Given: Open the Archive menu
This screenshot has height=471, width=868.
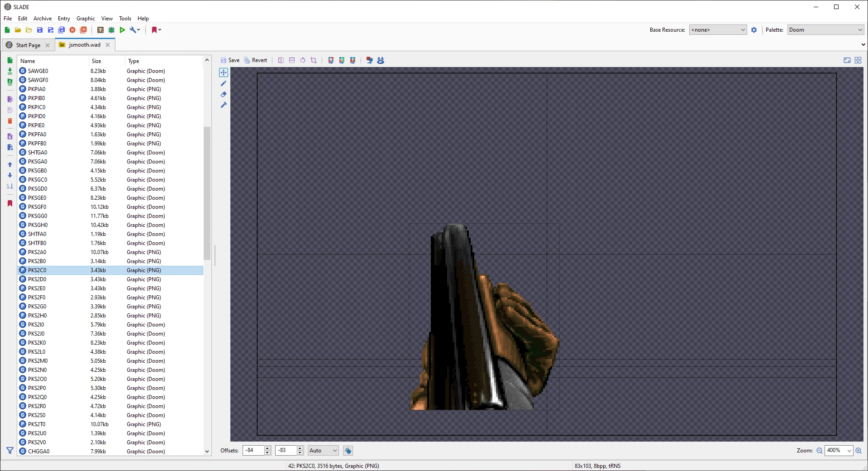Looking at the screenshot, I should click(x=43, y=19).
